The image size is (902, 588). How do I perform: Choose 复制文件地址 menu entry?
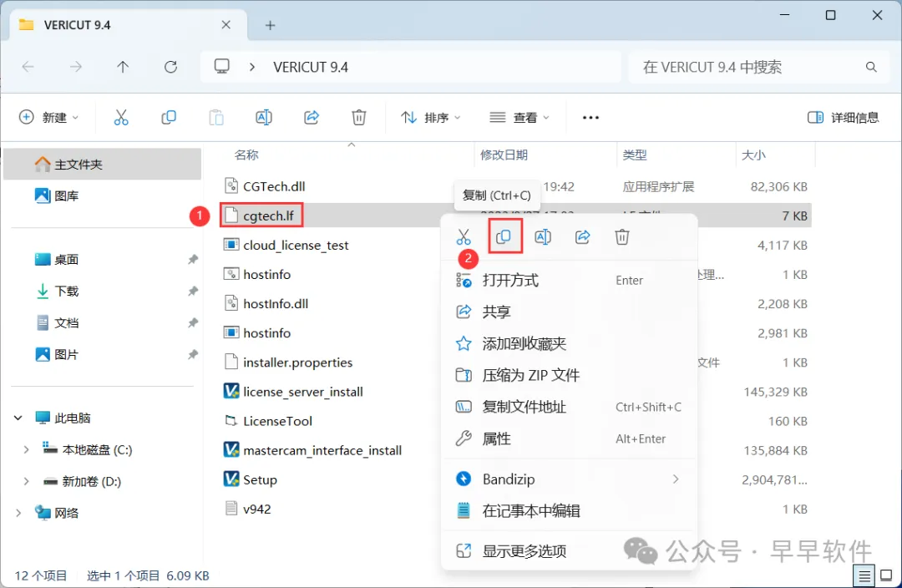[570, 407]
